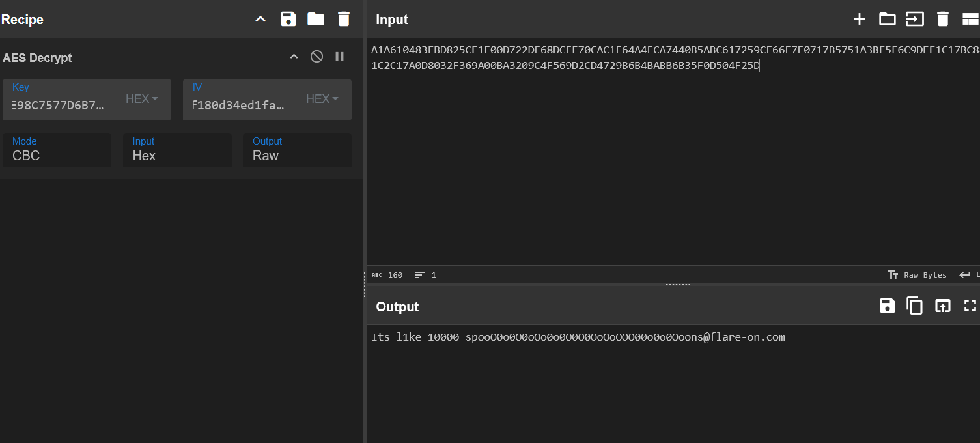Replace input with output
Viewport: 980px width, 443px height.
click(x=942, y=306)
